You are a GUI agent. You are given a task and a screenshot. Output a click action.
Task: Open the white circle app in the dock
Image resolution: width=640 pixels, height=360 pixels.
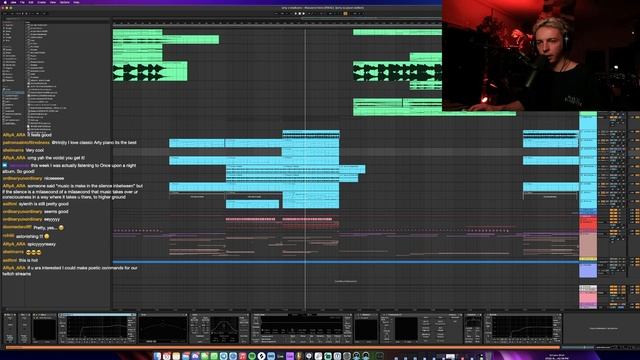[261, 356]
